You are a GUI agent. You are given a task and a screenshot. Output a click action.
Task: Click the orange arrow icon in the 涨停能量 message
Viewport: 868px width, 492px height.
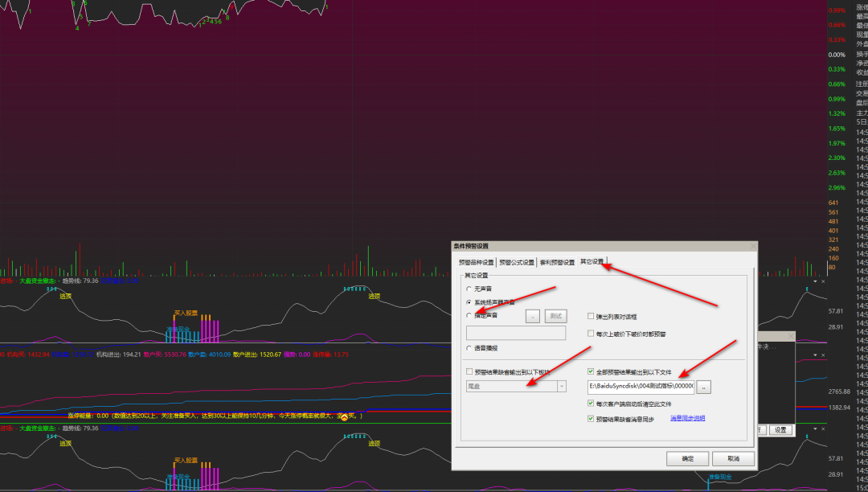click(x=344, y=417)
